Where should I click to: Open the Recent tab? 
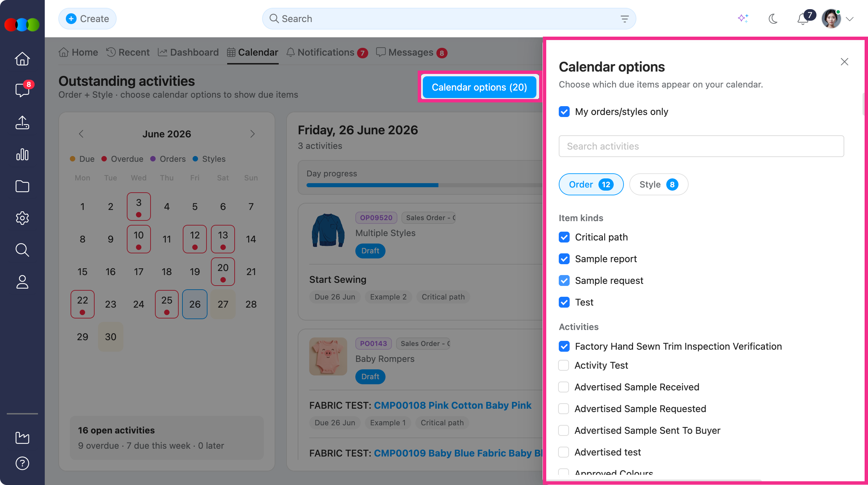coord(128,53)
